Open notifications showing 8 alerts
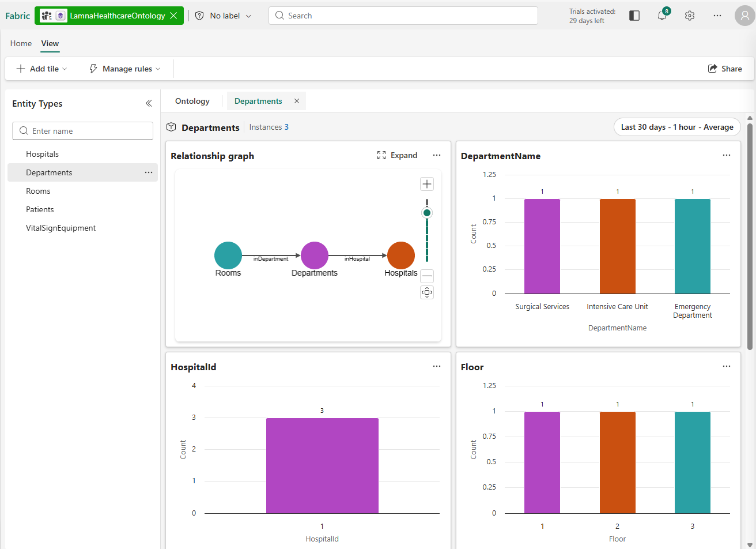Image resolution: width=756 pixels, height=549 pixels. 661,16
